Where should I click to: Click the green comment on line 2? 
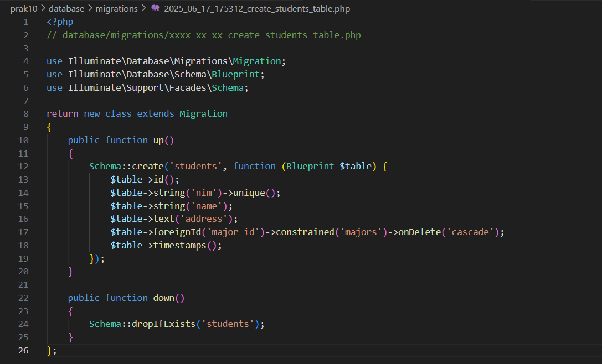[x=204, y=35]
